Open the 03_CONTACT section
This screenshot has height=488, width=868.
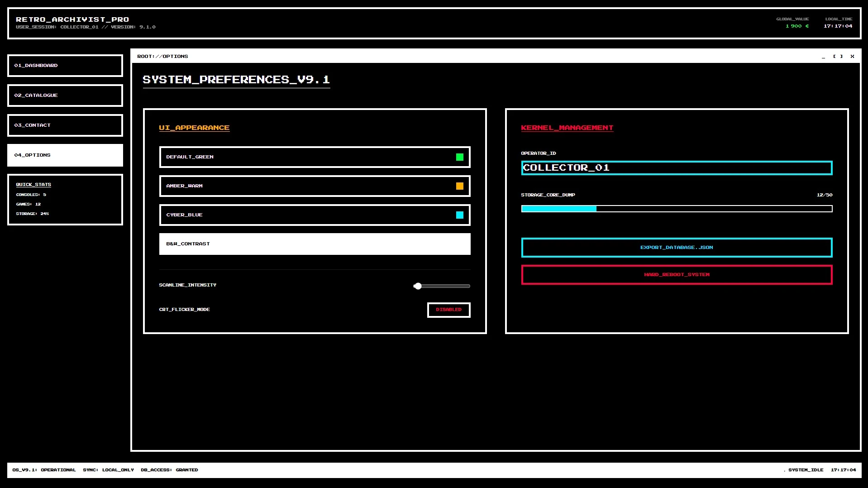click(x=65, y=125)
